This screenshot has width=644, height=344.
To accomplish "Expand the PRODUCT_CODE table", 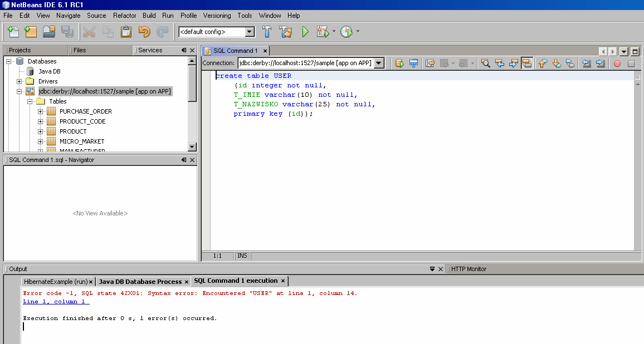I will (x=40, y=121).
